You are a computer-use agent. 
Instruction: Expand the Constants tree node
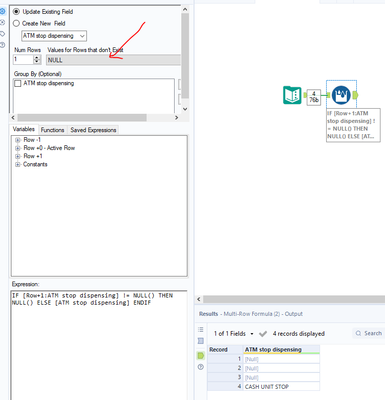click(x=18, y=165)
